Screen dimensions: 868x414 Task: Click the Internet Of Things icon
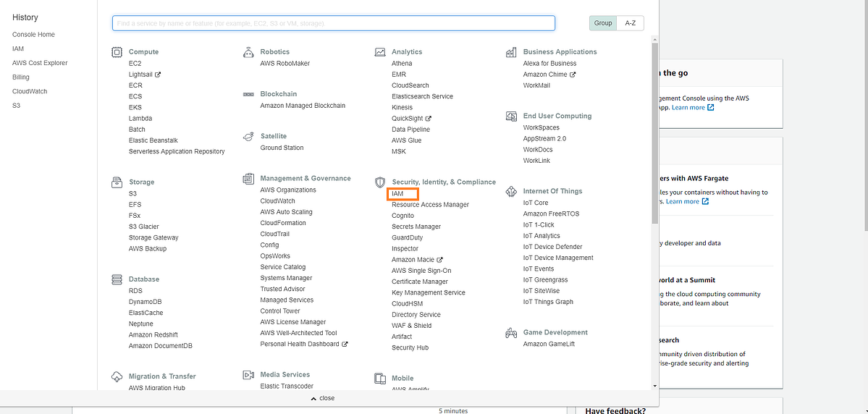[x=511, y=191]
